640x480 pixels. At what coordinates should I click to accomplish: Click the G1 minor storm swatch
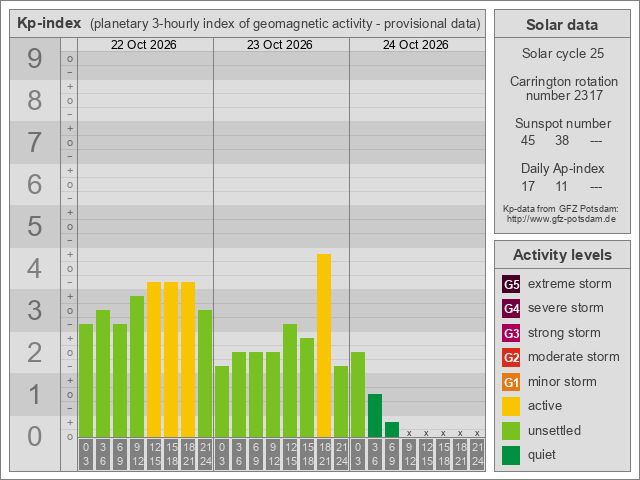[511, 382]
